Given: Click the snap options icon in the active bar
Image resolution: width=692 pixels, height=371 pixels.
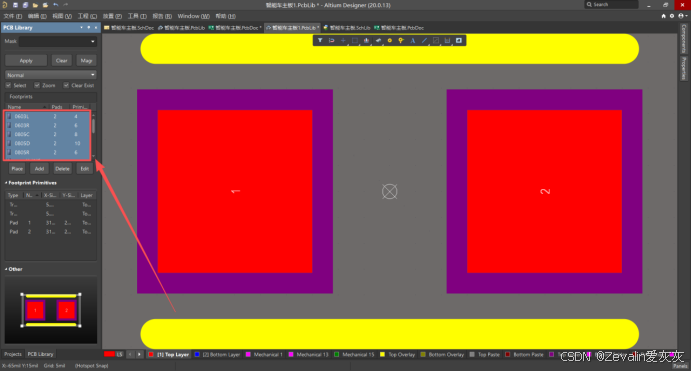Looking at the screenshot, I should (x=331, y=41).
